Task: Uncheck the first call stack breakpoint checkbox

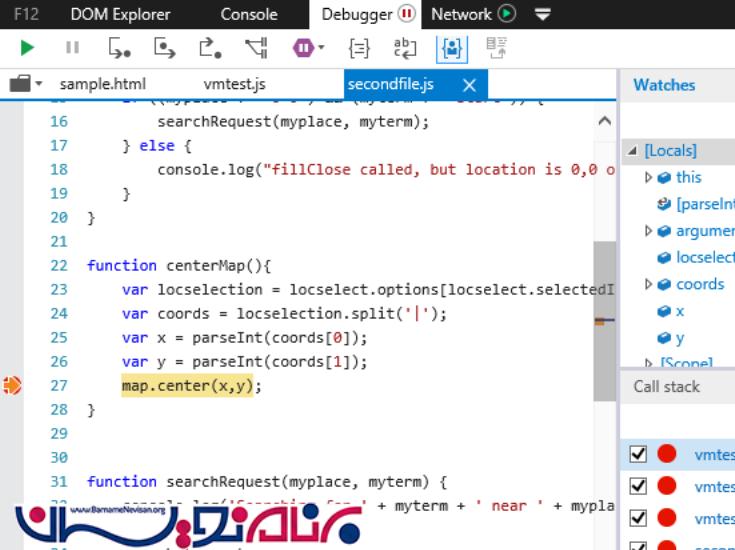Action: [638, 455]
